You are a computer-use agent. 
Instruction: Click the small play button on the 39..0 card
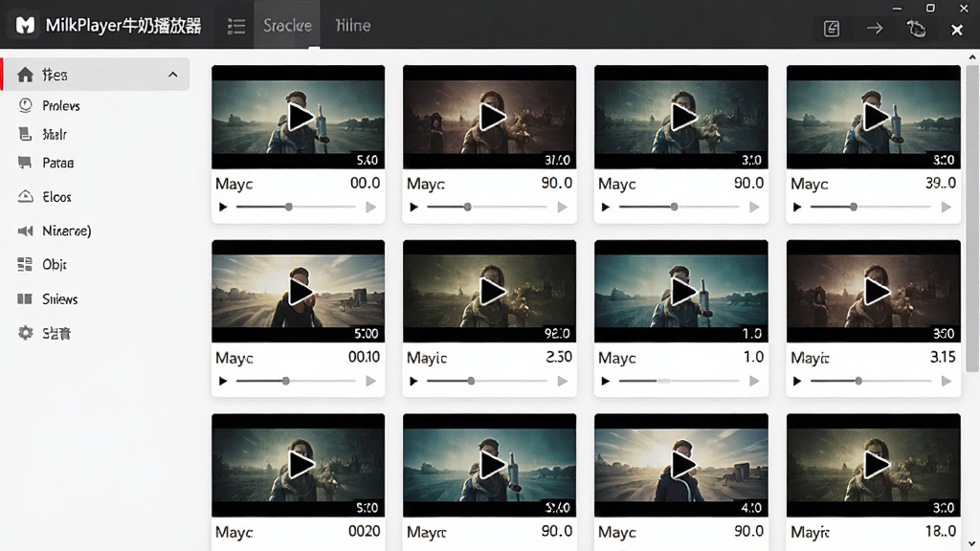[797, 207]
